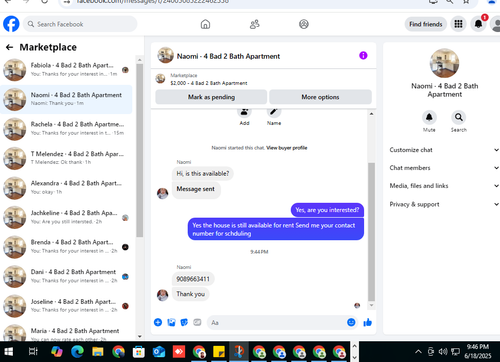
Task: Open T Melendez conversation
Action: tap(66, 158)
